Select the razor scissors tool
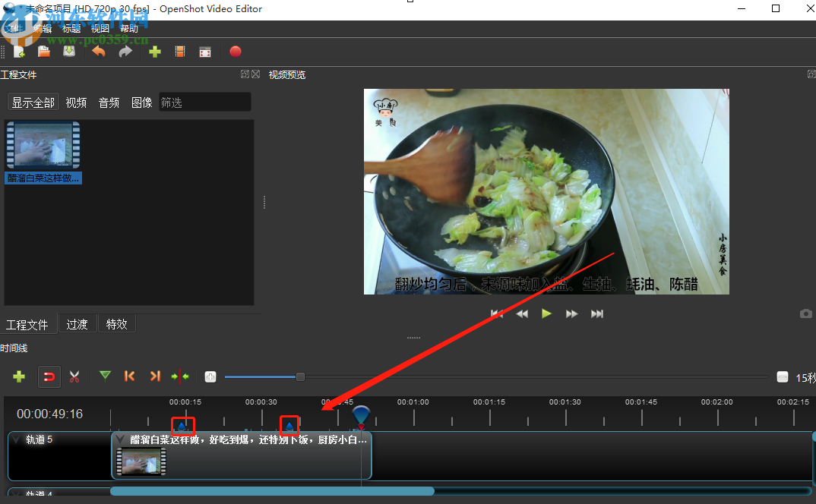 point(74,376)
